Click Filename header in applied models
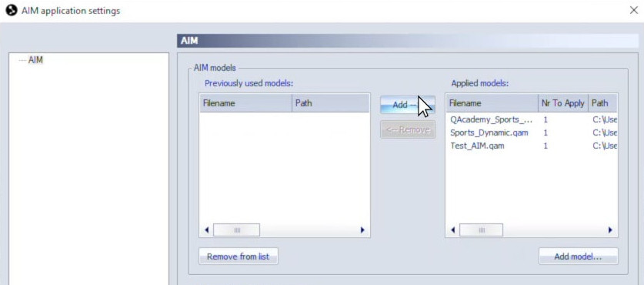644x285 pixels. (492, 103)
